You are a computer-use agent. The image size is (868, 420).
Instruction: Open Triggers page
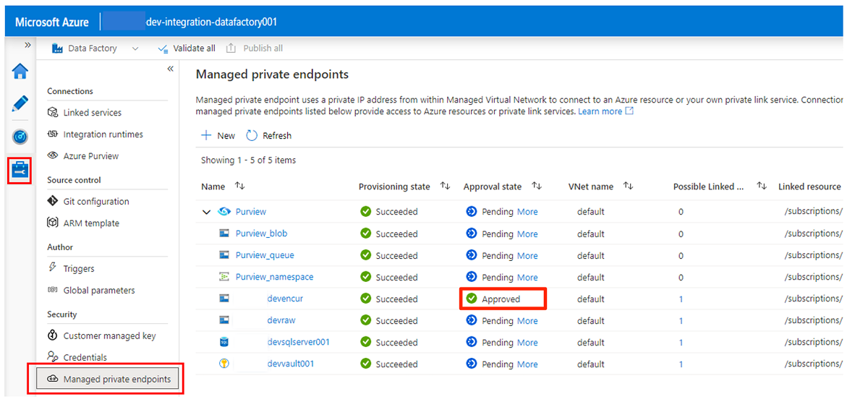pos(79,269)
